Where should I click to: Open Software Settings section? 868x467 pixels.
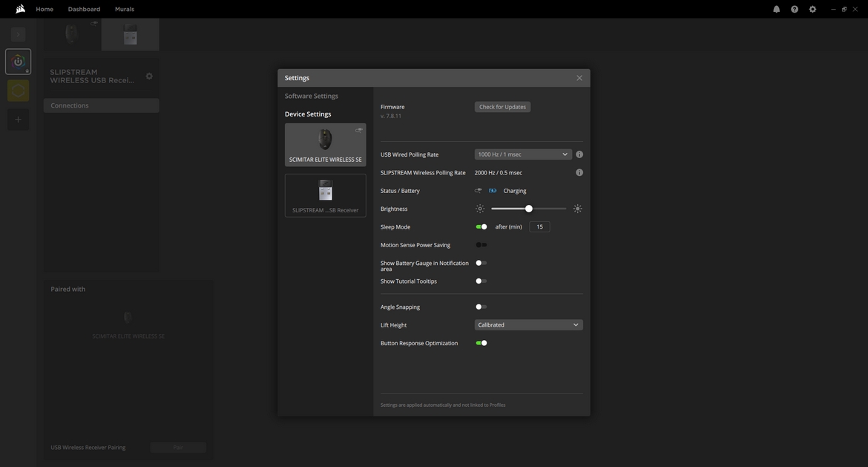(x=311, y=97)
